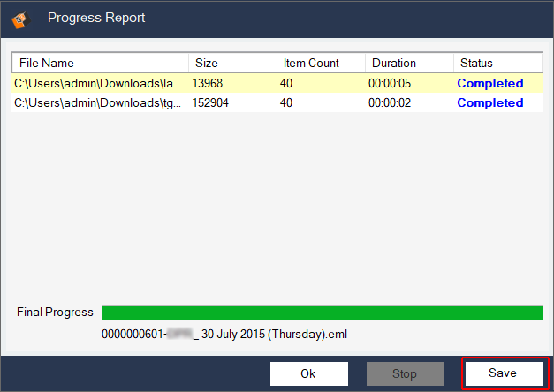
Task: Click the Progress Report title text
Action: (96, 18)
